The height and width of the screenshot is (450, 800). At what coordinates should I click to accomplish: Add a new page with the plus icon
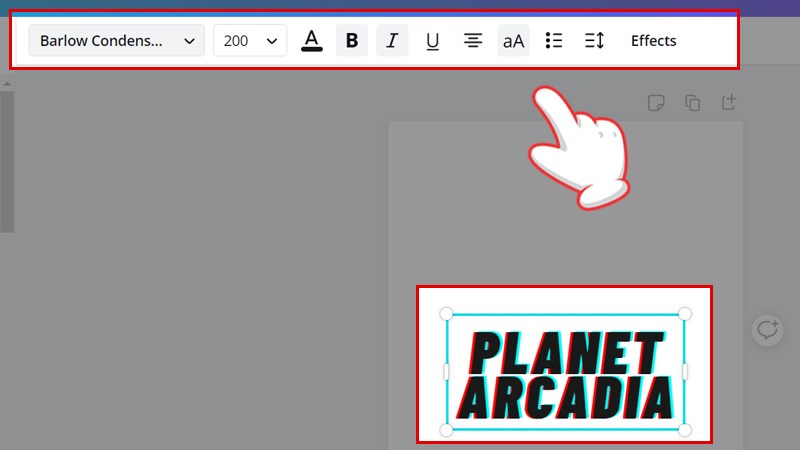[x=728, y=102]
